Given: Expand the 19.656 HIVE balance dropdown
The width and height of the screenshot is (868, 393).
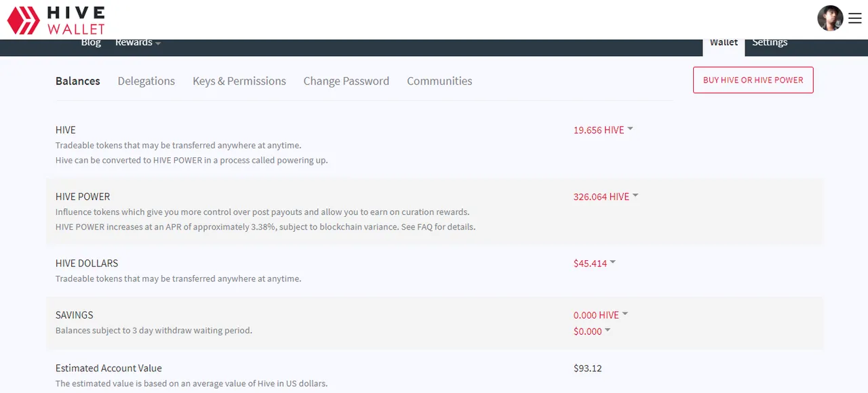Looking at the screenshot, I should [x=603, y=130].
